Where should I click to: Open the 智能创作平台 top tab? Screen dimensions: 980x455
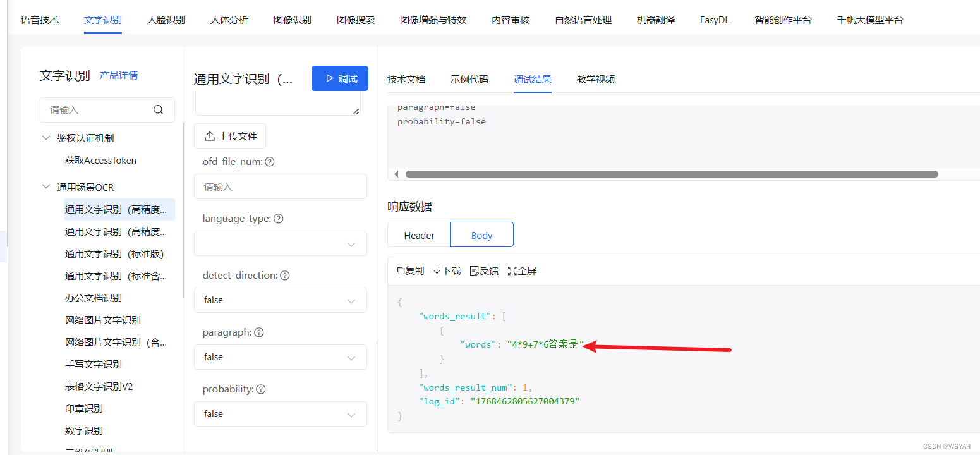783,20
